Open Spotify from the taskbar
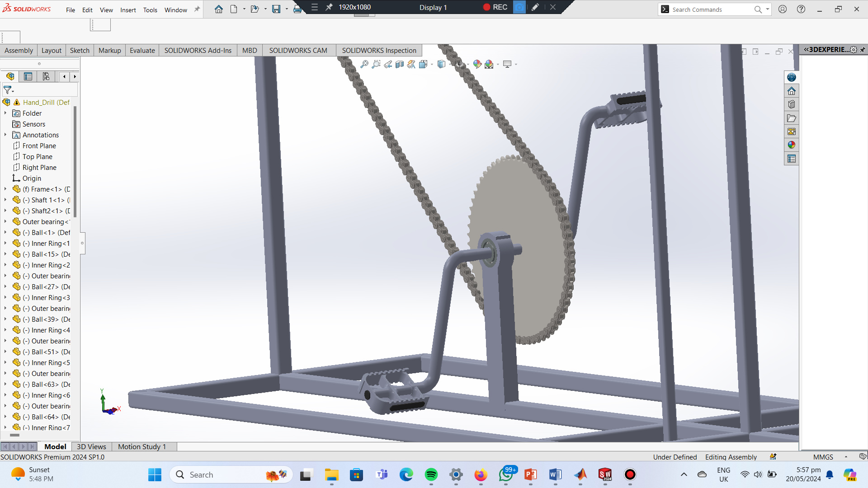The width and height of the screenshot is (868, 488). (x=431, y=475)
